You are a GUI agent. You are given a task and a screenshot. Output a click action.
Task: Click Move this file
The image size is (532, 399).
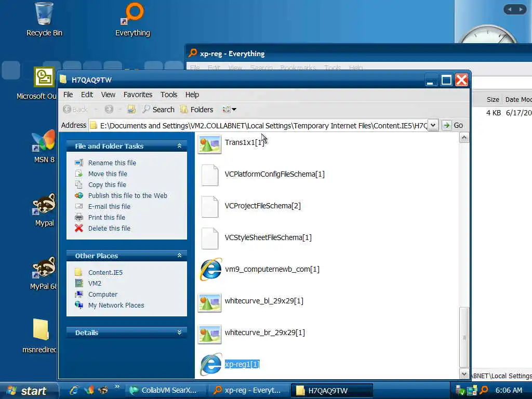click(108, 174)
